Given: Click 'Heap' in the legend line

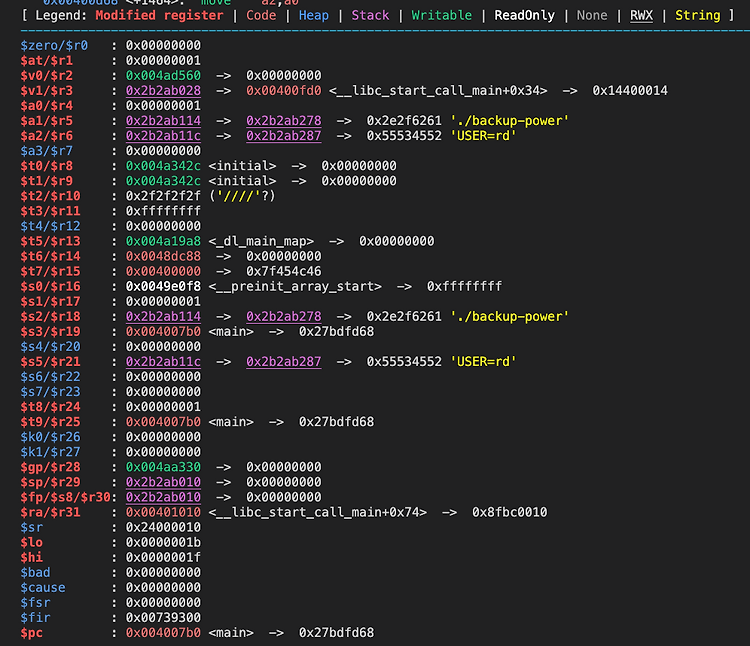Looking at the screenshot, I should 314,15.
